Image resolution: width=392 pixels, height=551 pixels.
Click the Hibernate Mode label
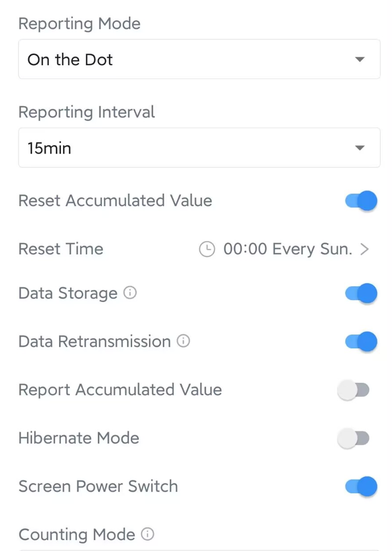pos(79,438)
